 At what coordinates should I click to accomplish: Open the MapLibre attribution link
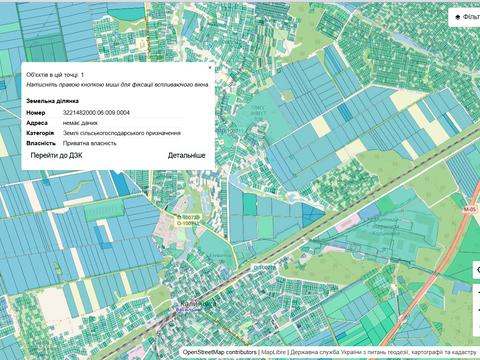click(273, 352)
